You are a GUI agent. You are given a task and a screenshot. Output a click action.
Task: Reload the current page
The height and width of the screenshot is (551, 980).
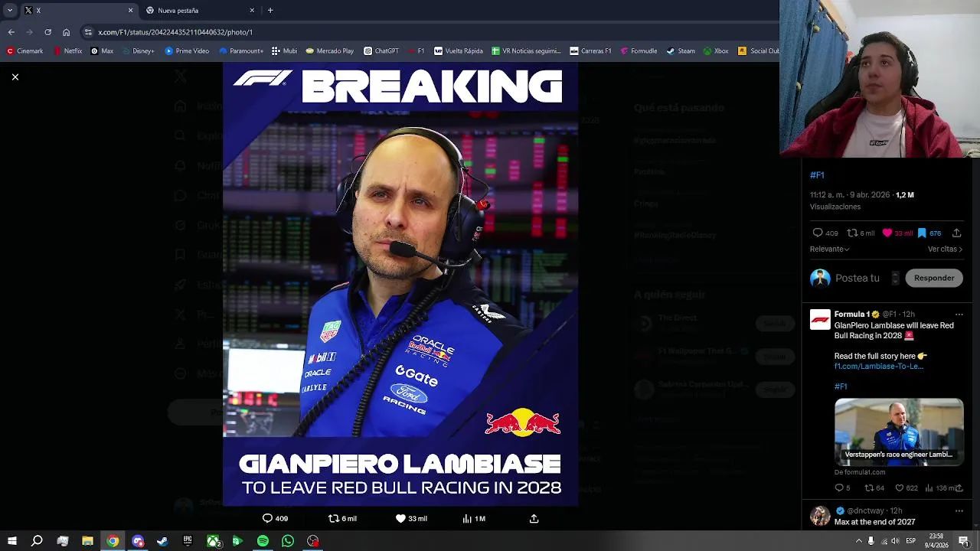coord(47,32)
